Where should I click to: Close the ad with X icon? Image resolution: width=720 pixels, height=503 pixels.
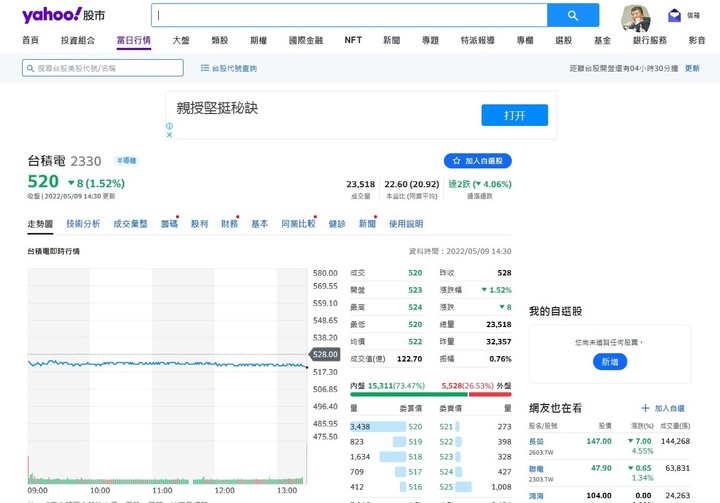pos(169,135)
